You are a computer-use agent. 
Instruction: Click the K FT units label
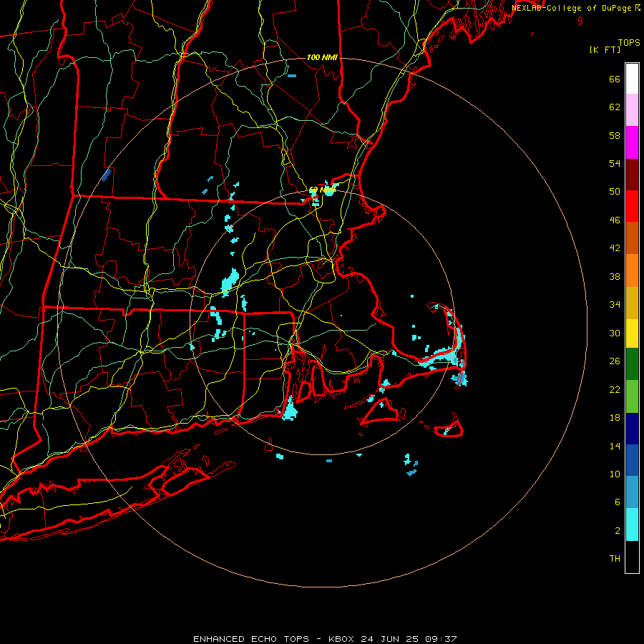[x=605, y=49]
